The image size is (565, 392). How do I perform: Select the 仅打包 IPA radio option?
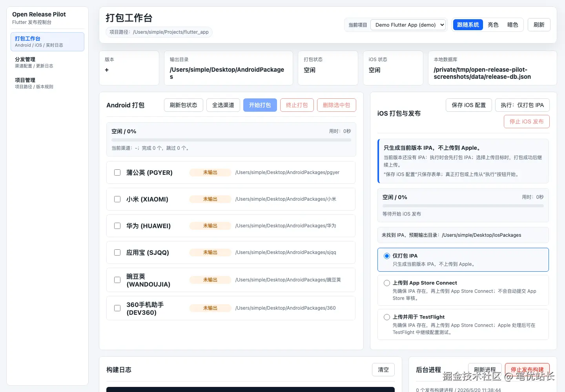click(x=387, y=256)
